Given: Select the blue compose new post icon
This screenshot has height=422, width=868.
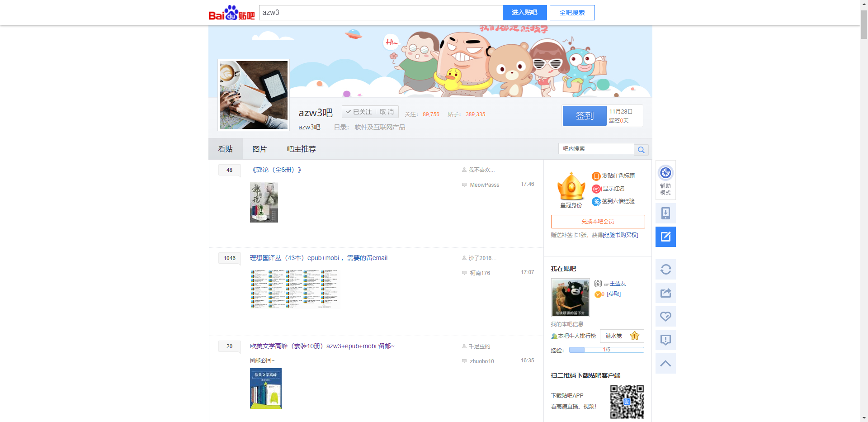Looking at the screenshot, I should 665,237.
